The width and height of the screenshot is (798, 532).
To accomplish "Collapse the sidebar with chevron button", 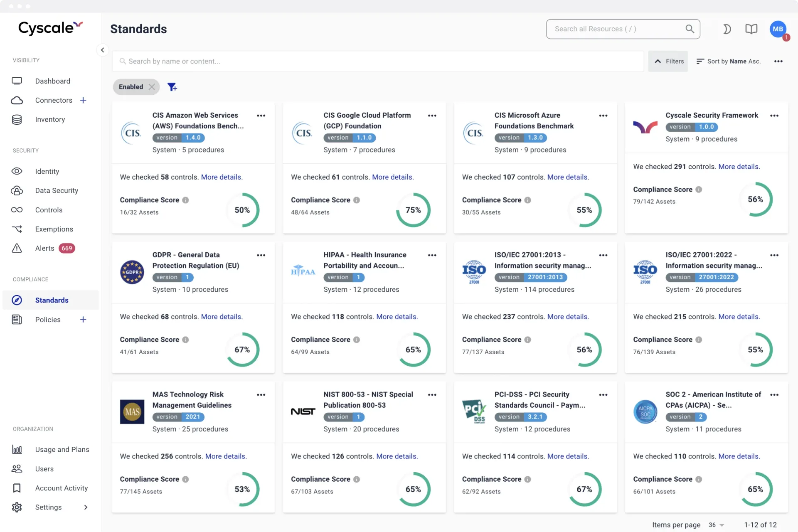I will pos(102,50).
